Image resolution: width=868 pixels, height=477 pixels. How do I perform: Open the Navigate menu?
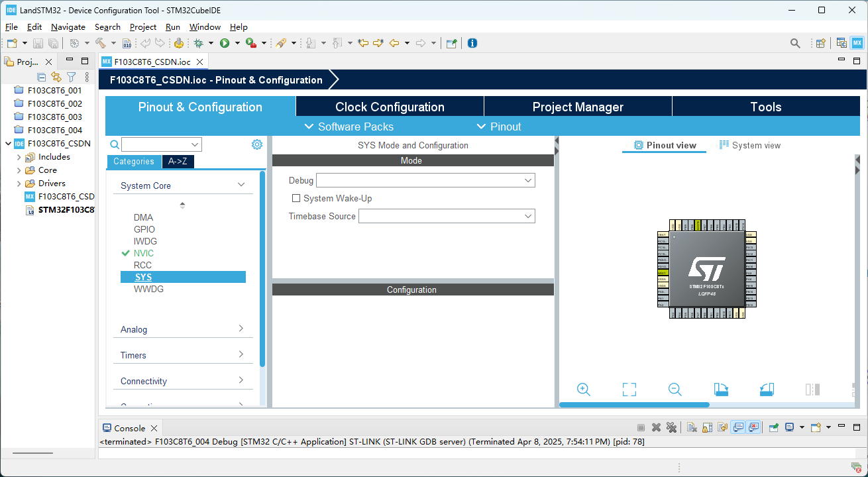click(x=68, y=27)
